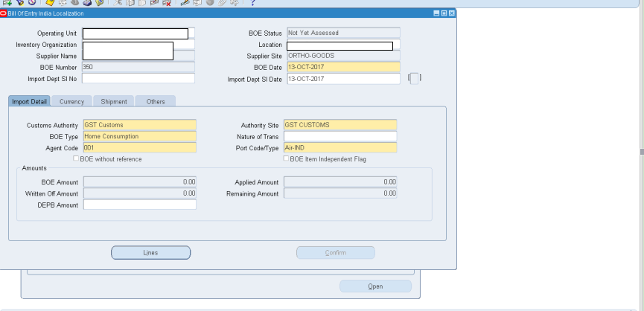Click the Port Code/Type Air-IND field
The image size is (644, 311).
point(340,148)
